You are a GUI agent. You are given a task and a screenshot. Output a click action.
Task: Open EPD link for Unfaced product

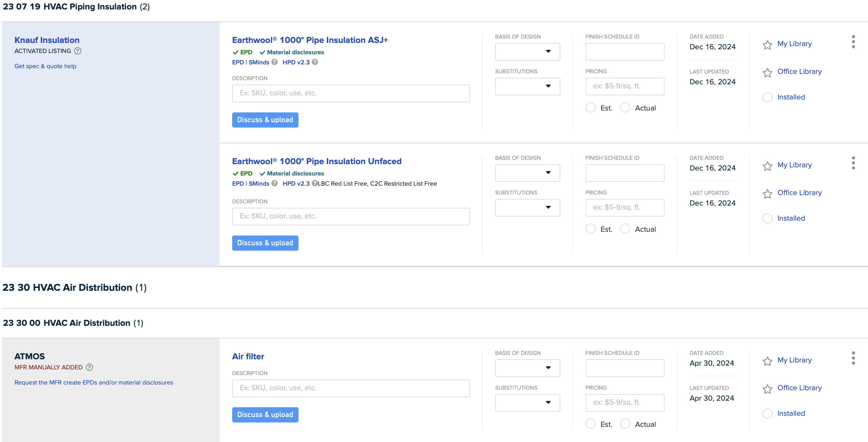pyautogui.click(x=238, y=184)
